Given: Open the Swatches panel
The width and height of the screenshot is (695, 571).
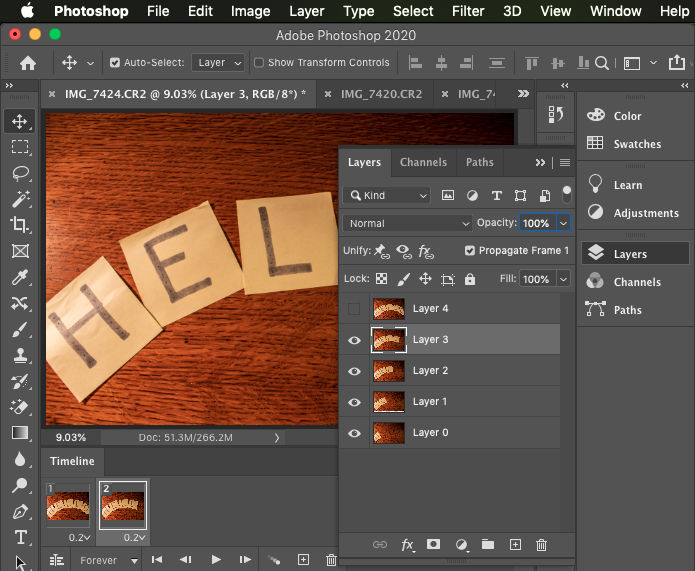Looking at the screenshot, I should [637, 144].
